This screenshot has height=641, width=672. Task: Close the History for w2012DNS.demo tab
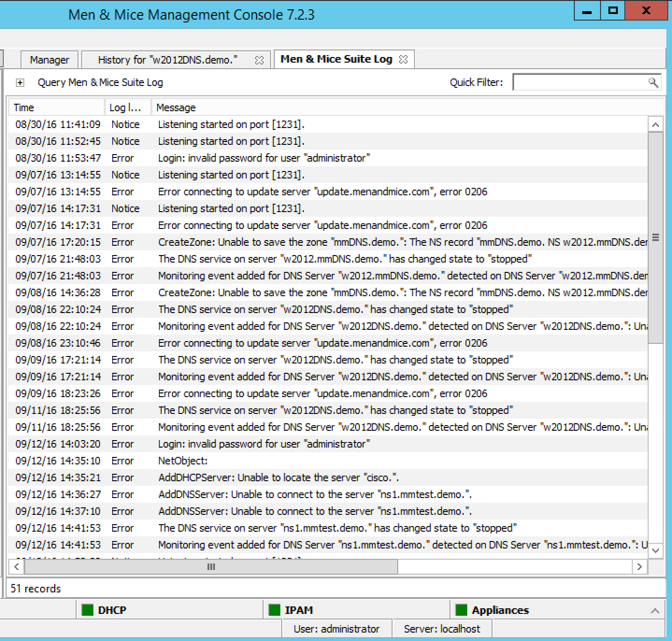point(259,60)
